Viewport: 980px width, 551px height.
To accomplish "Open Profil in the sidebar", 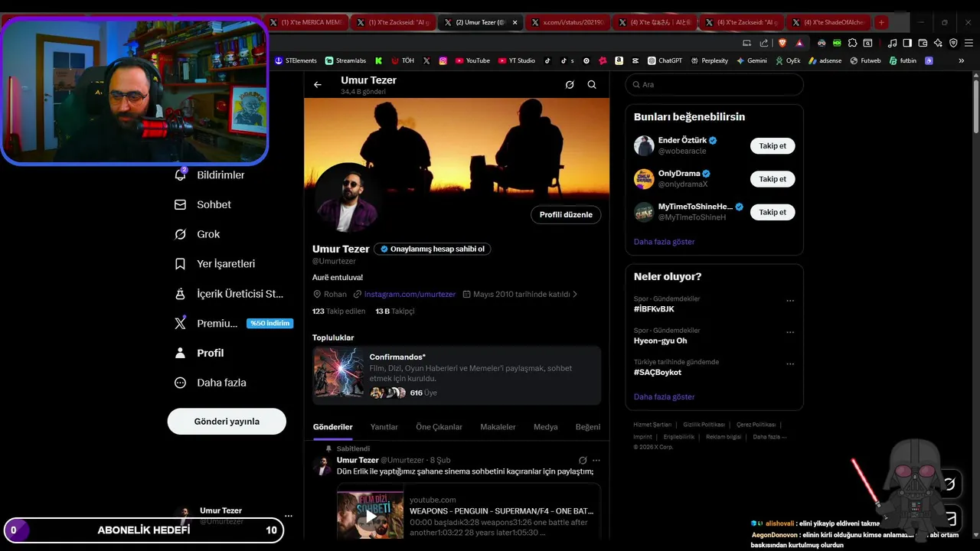I will click(200, 353).
